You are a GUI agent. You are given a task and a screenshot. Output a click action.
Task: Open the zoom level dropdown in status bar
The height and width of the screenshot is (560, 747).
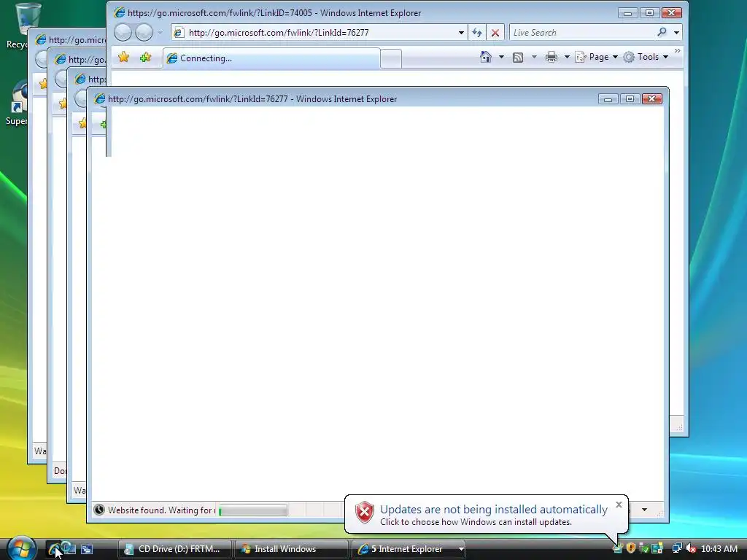pos(644,510)
